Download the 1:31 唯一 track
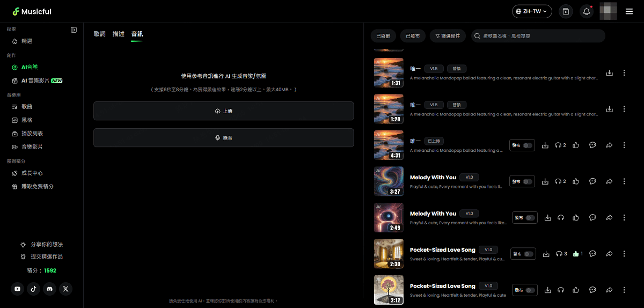 (609, 73)
